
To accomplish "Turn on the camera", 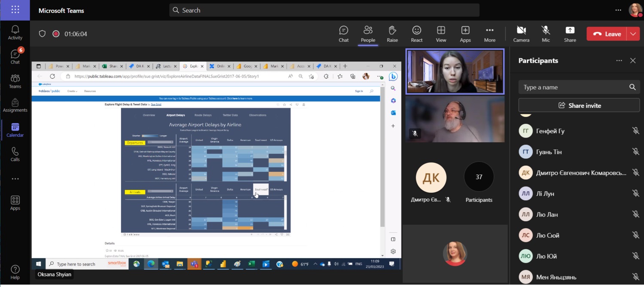I will point(521,34).
